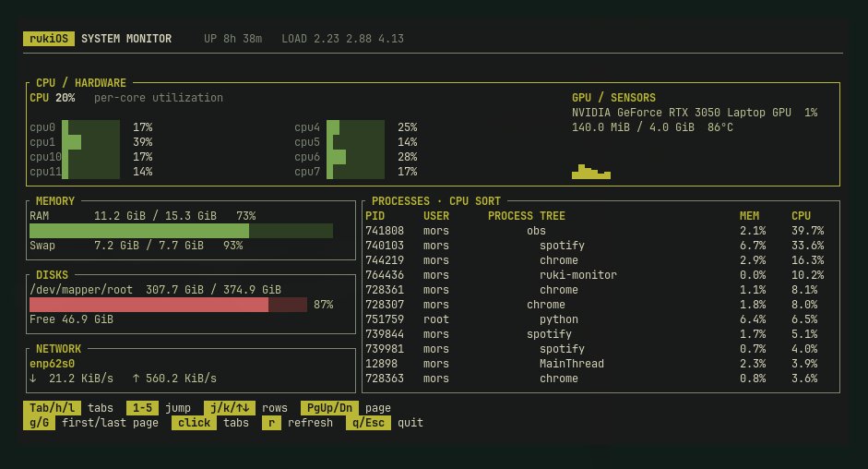Click the j/k/↑↓ rows key hint
The width and height of the screenshot is (868, 469).
[x=230, y=408]
